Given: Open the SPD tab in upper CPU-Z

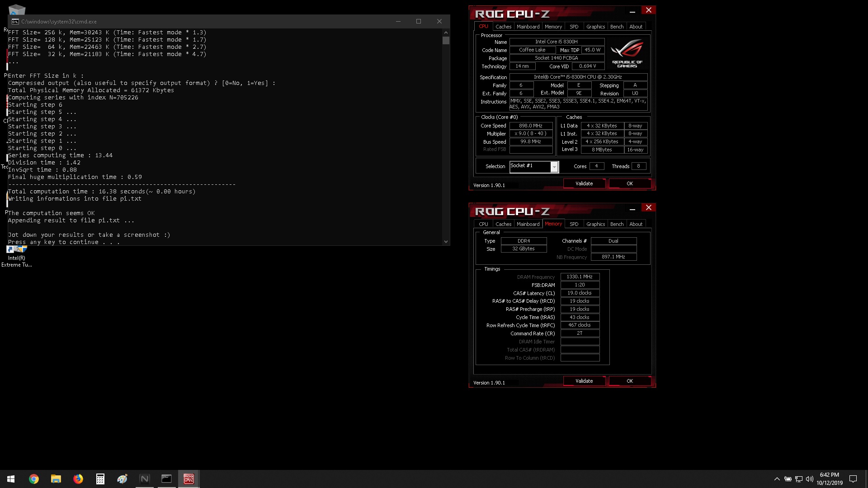Looking at the screenshot, I should [x=574, y=27].
